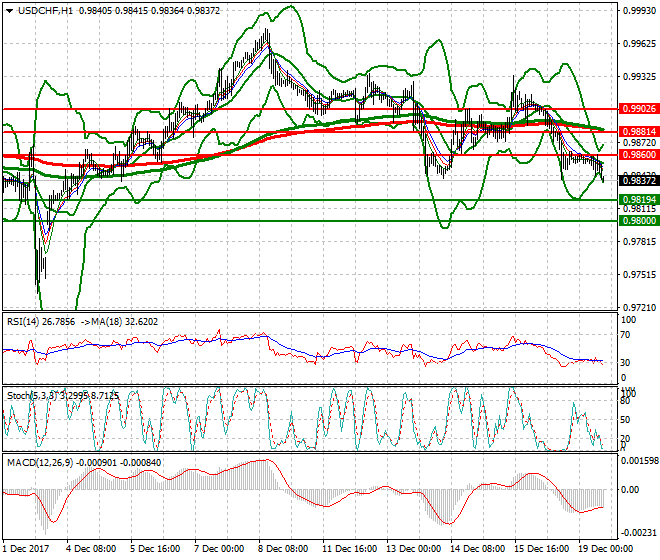Open the chart menu triangle beside USDCHF,H1

tap(10, 11)
